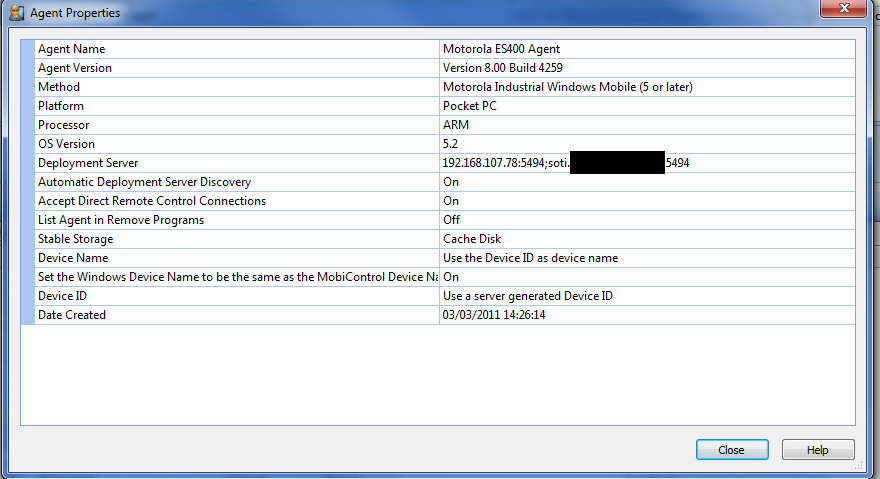880x479 pixels.
Task: Click Off value for List Agent in Remove Programs
Action: click(x=451, y=220)
